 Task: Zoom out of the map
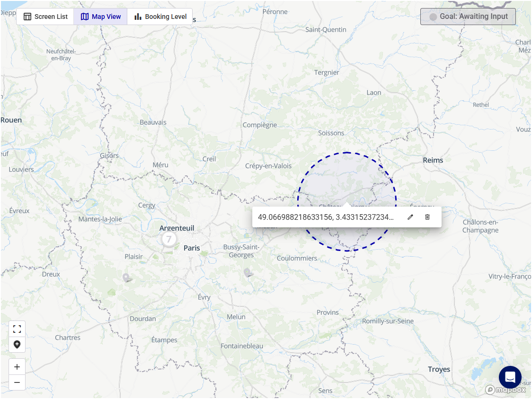tap(17, 382)
